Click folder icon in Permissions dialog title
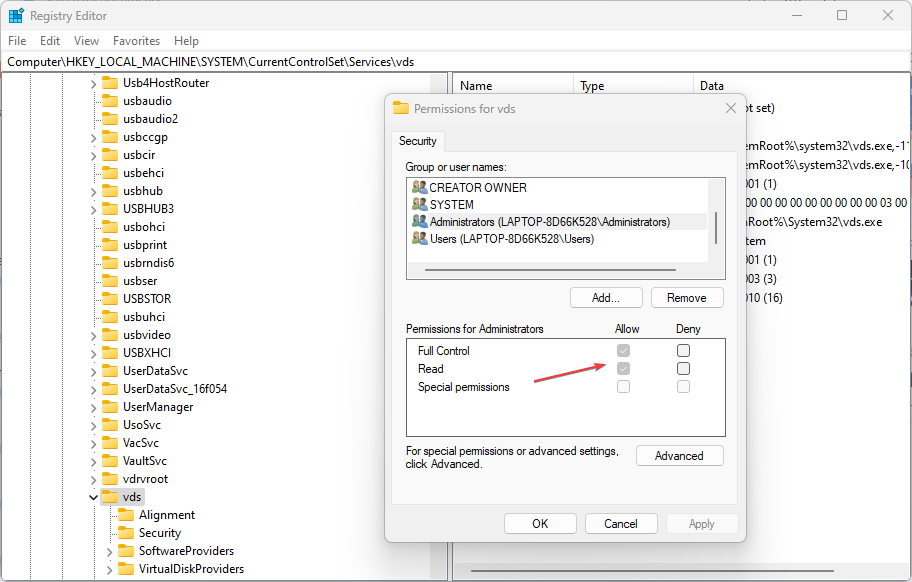Image resolution: width=912 pixels, height=582 pixels. point(401,108)
